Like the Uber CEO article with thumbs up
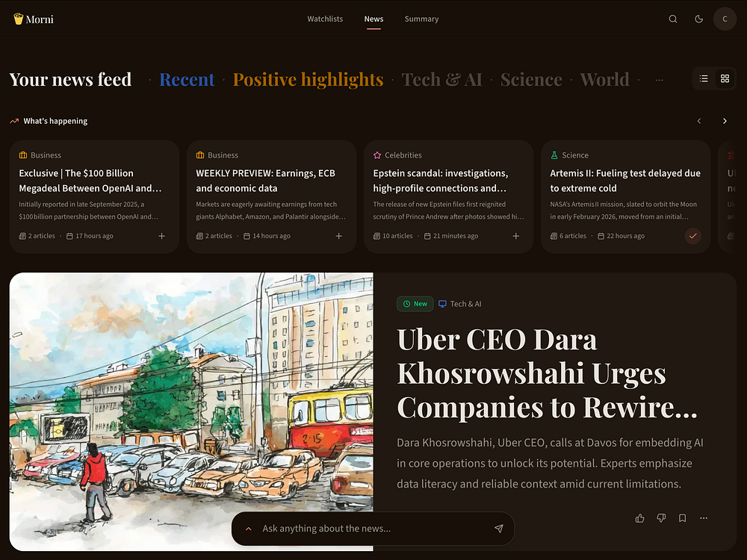Viewport: 747px width, 560px height. [640, 518]
